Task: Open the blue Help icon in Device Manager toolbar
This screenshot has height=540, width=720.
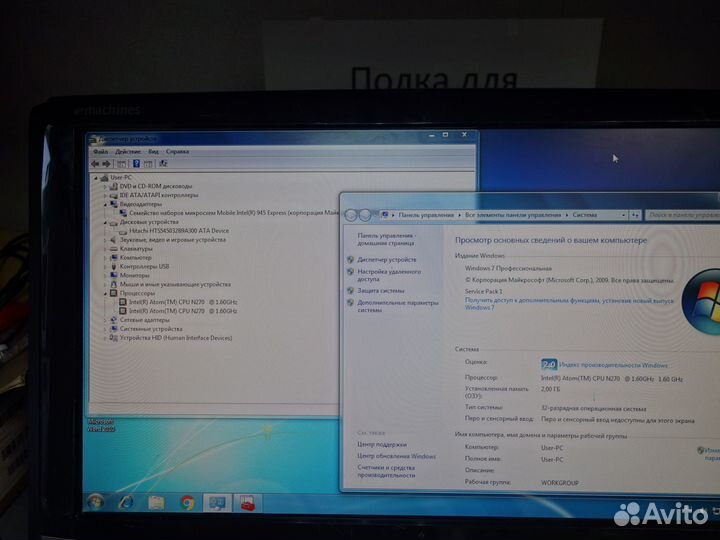Action: point(136,163)
